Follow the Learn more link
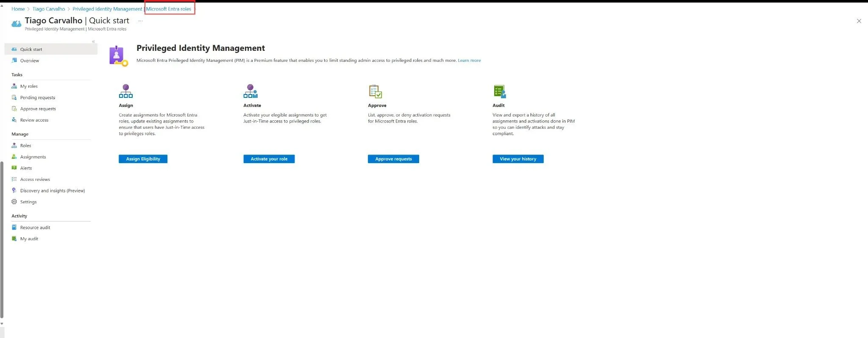The image size is (868, 338). coord(469,61)
